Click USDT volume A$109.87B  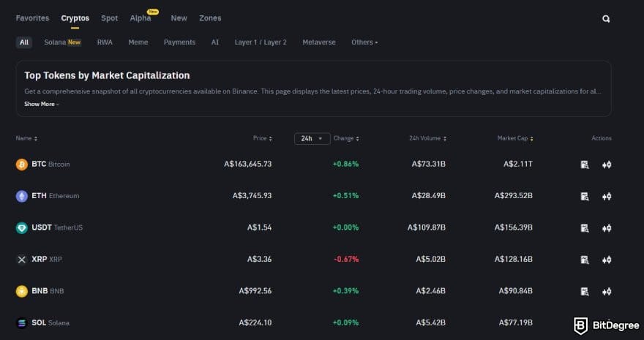427,227
